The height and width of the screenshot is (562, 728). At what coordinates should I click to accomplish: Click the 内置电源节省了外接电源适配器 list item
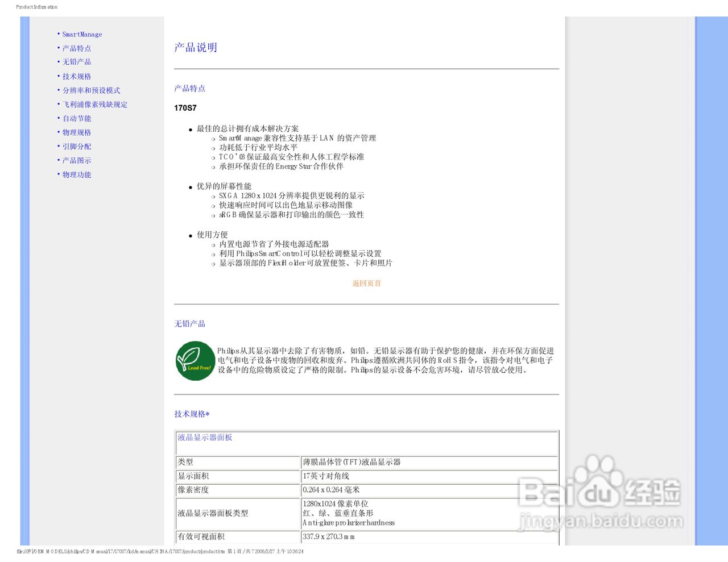(274, 244)
